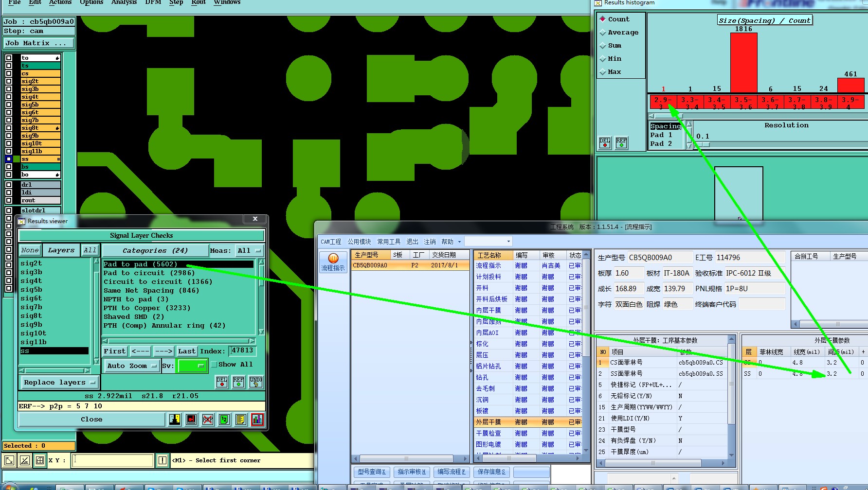The width and height of the screenshot is (868, 490).
Task: Click the UNDO icon in Results viewer
Action: click(255, 382)
